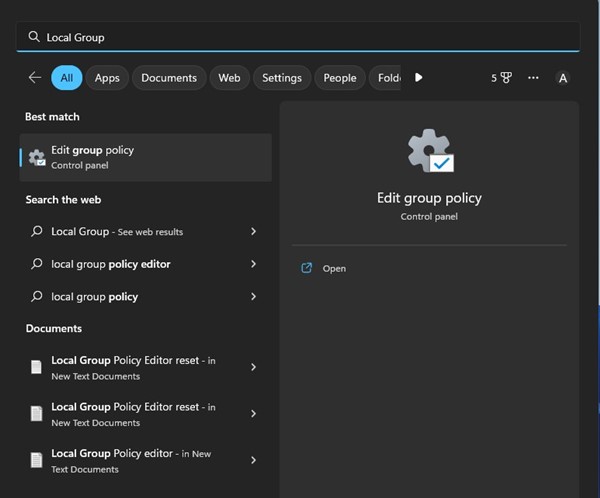Click the first Local Group Policy Editor reset document icon
Screen dimensions: 600x498
coord(37,367)
